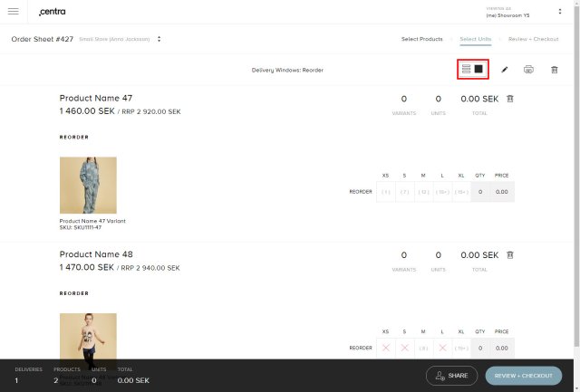Viewport: 580px width, 392px height.
Task: Switch to grid view layout
Action: [479, 69]
